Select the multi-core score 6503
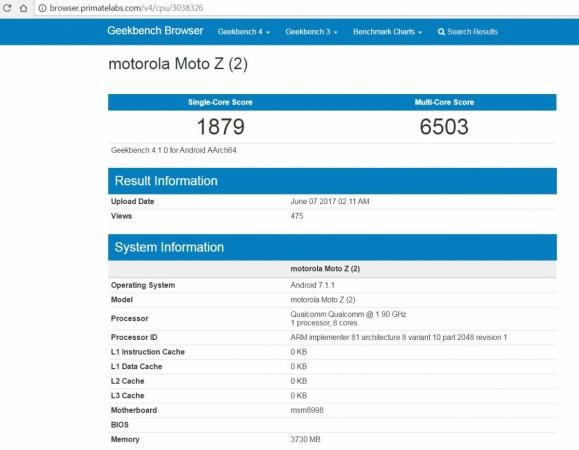 [x=444, y=127]
